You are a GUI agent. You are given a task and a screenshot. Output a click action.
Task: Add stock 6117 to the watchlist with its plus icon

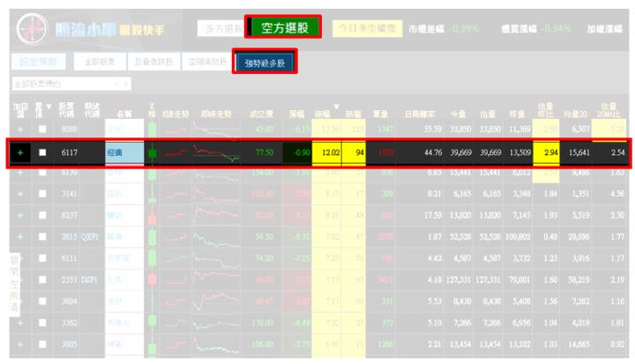20,152
